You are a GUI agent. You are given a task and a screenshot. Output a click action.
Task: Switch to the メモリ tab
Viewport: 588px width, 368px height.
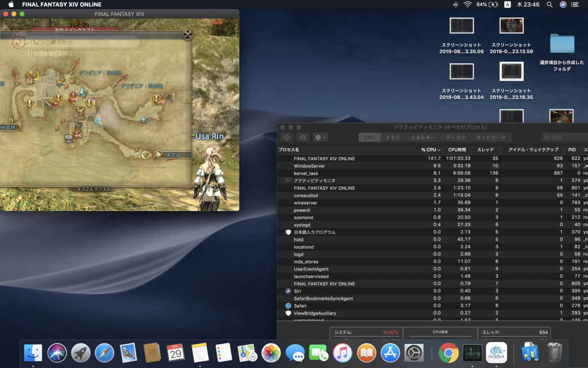coord(392,137)
